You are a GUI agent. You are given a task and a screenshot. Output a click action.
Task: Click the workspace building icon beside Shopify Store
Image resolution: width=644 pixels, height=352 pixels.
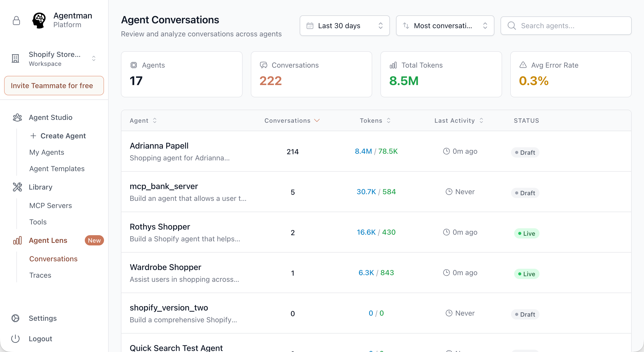[x=15, y=58]
